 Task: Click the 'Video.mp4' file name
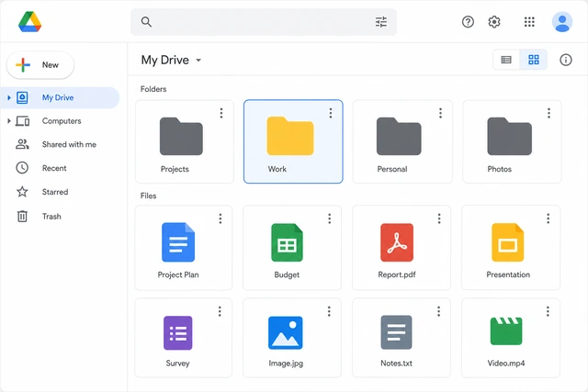(506, 364)
